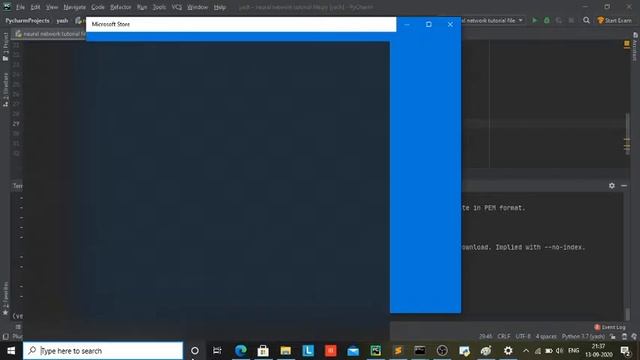The height and width of the screenshot is (360, 640).
Task: Open the Tools menu in PyCharm
Action: coord(159,7)
